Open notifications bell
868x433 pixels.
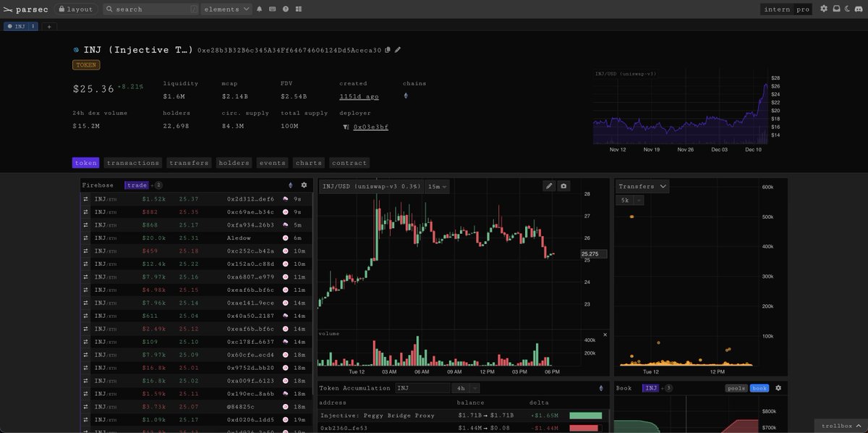coord(260,9)
